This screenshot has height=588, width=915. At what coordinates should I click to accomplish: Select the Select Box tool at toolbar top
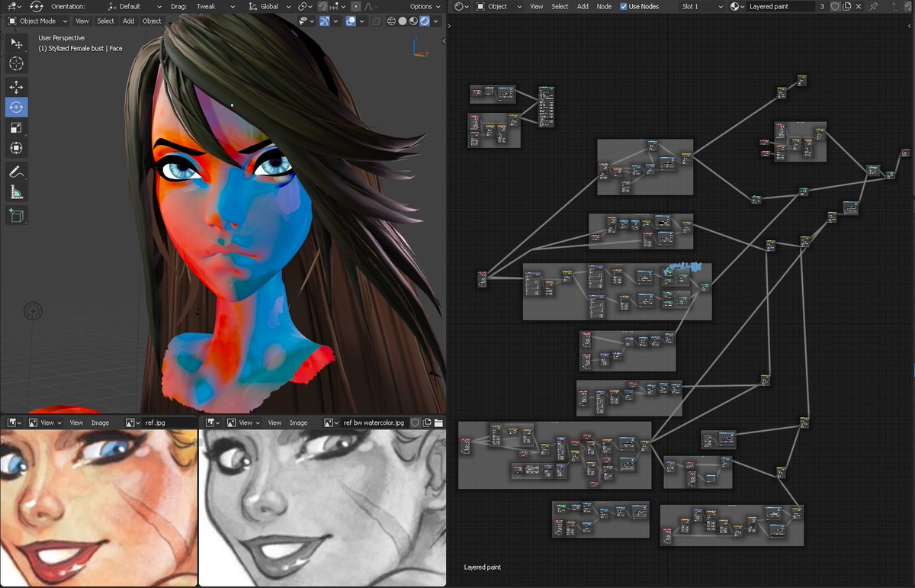tap(16, 43)
